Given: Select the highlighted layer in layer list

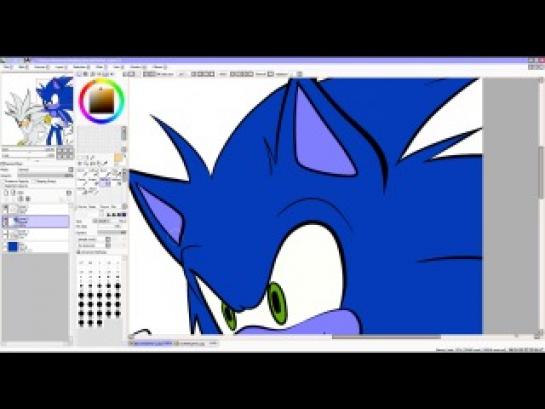Looking at the screenshot, I should point(36,221).
